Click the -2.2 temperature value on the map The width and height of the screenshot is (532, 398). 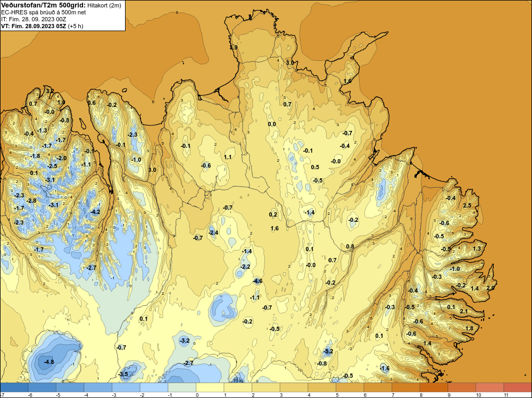[245, 267]
